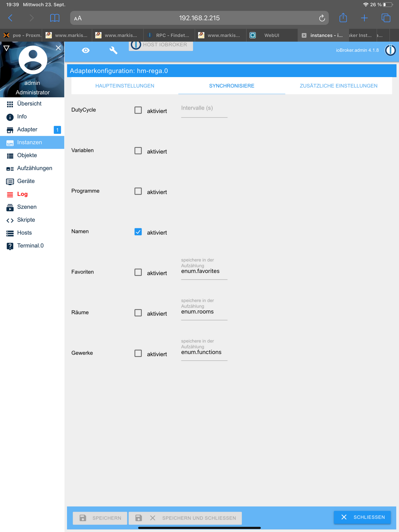Click the Adapter update badge showing 1
Viewport: 399px width, 532px height.
pyautogui.click(x=57, y=130)
